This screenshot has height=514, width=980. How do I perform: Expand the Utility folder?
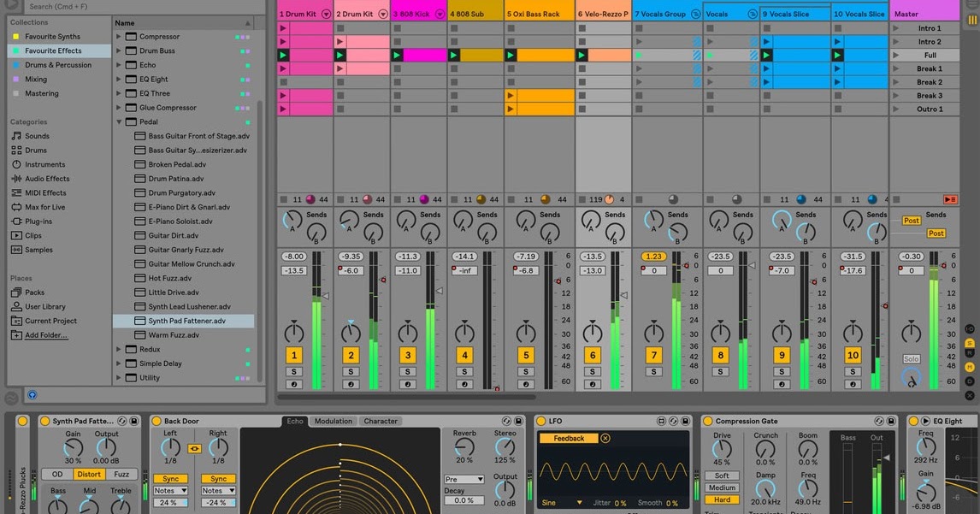point(119,378)
